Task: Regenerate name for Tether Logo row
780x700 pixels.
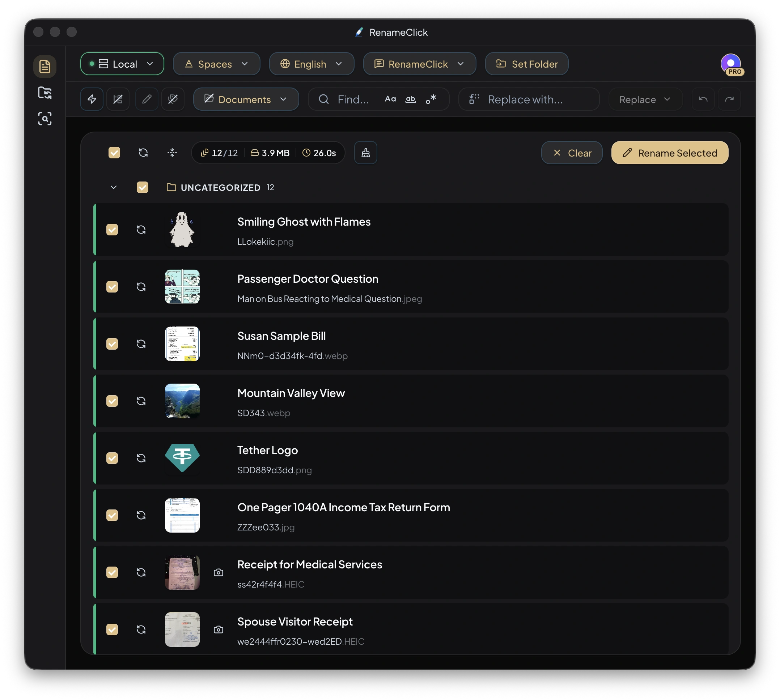Action: [x=141, y=458]
